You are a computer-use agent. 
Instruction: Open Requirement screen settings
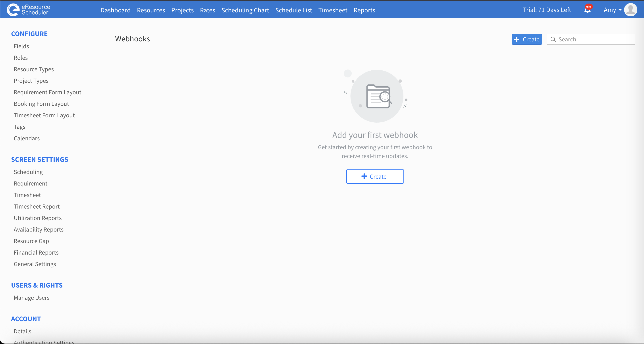[x=31, y=184]
